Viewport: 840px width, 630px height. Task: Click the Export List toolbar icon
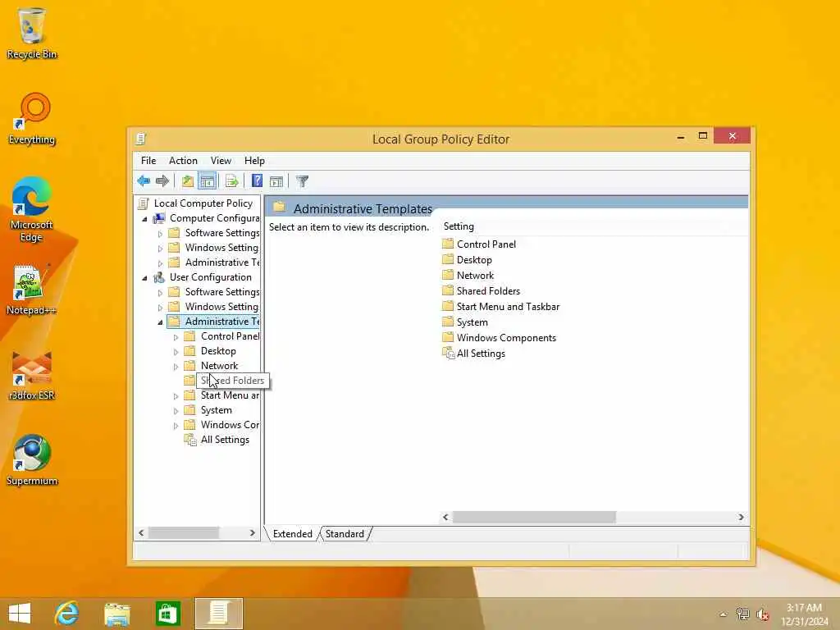coord(231,181)
